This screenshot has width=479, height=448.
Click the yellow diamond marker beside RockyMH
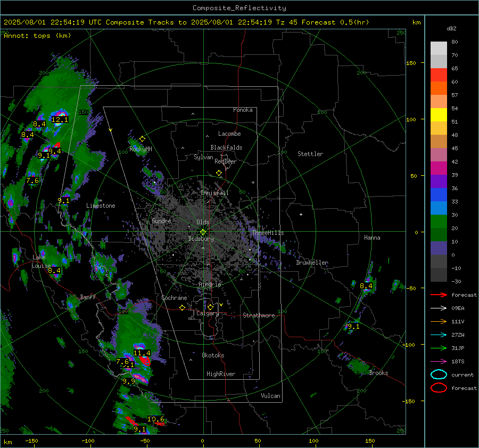[142, 139]
